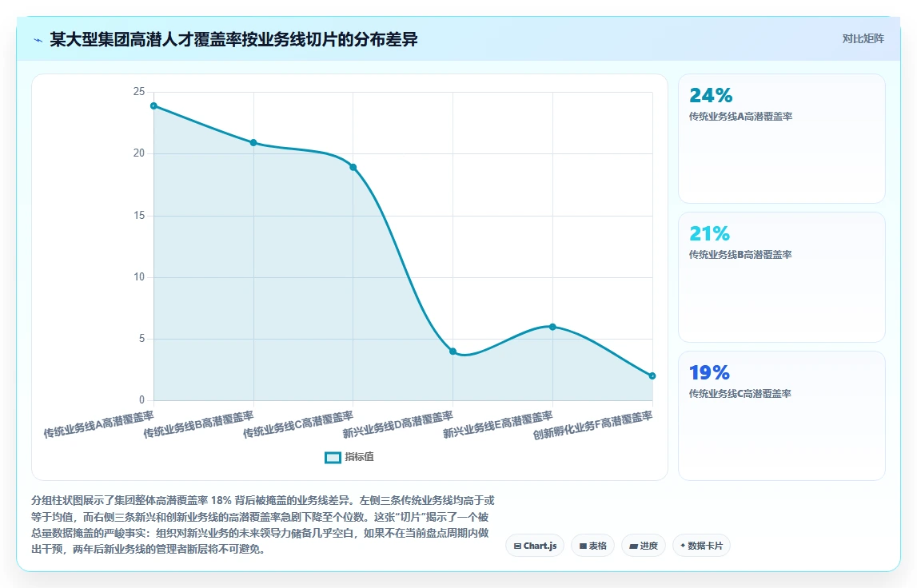Click the 指标值 legend label
This screenshot has width=917, height=588.
click(359, 457)
